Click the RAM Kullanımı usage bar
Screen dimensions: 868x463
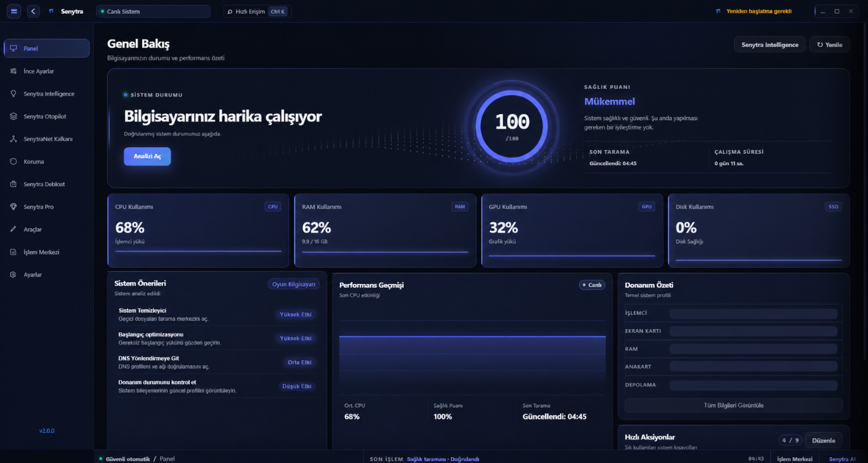[x=385, y=252]
